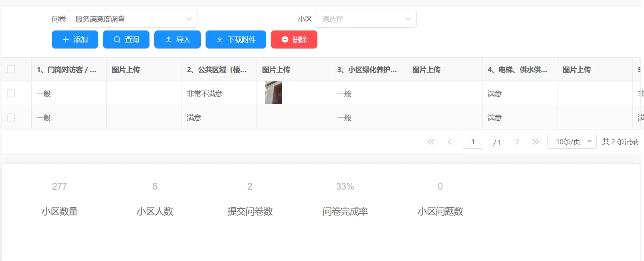This screenshot has height=261, width=644.
Task: Jump to last page double-arrow icon
Action: point(535,142)
